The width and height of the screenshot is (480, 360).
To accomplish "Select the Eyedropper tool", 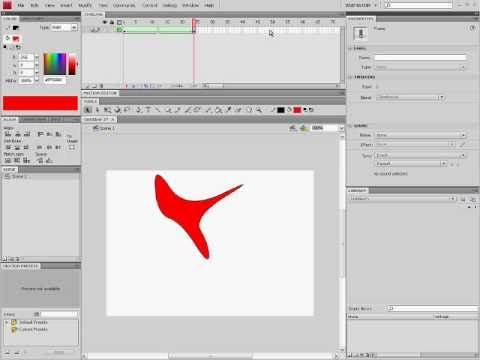I will (x=228, y=110).
